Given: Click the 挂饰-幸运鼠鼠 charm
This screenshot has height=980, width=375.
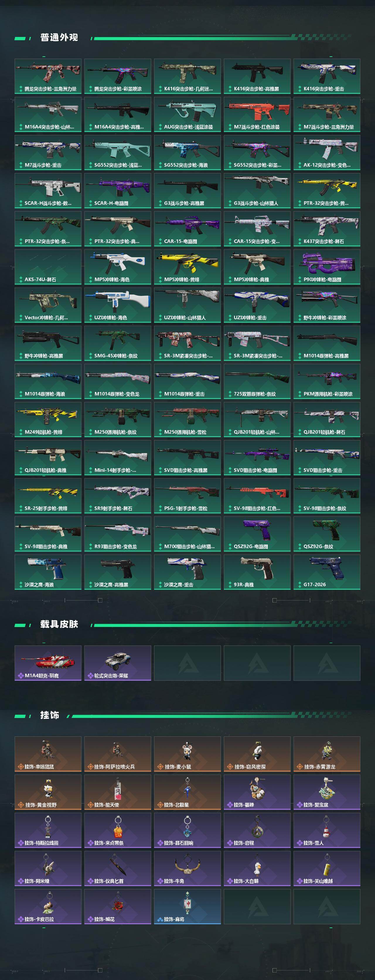Looking at the screenshot, I should pyautogui.click(x=48, y=754).
